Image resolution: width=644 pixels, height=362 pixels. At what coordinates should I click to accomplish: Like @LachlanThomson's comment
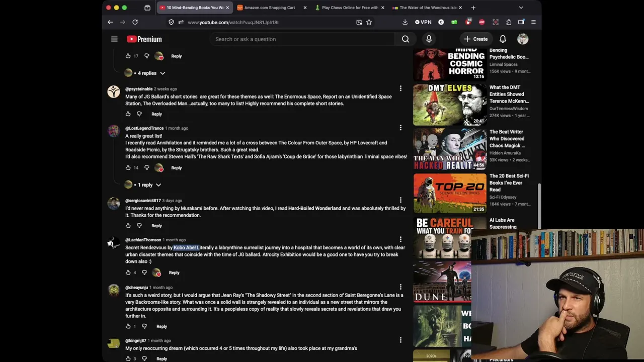128,273
